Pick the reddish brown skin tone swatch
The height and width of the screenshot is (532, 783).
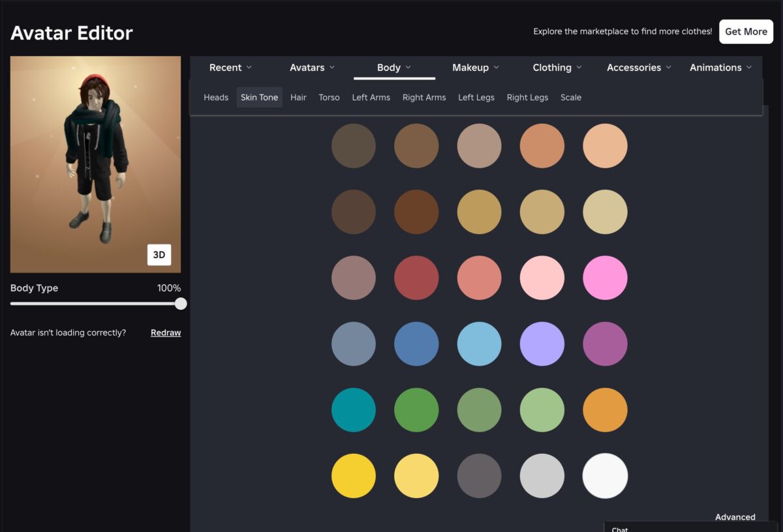(416, 212)
